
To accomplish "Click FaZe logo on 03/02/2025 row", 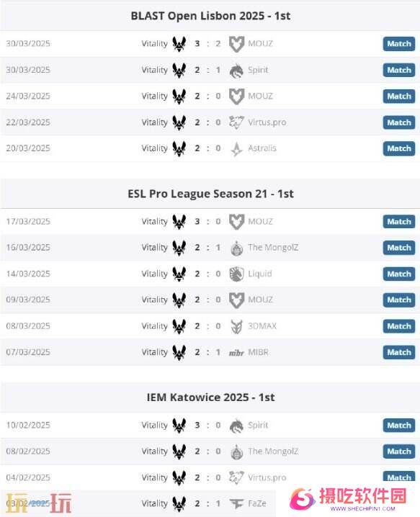I will [236, 503].
